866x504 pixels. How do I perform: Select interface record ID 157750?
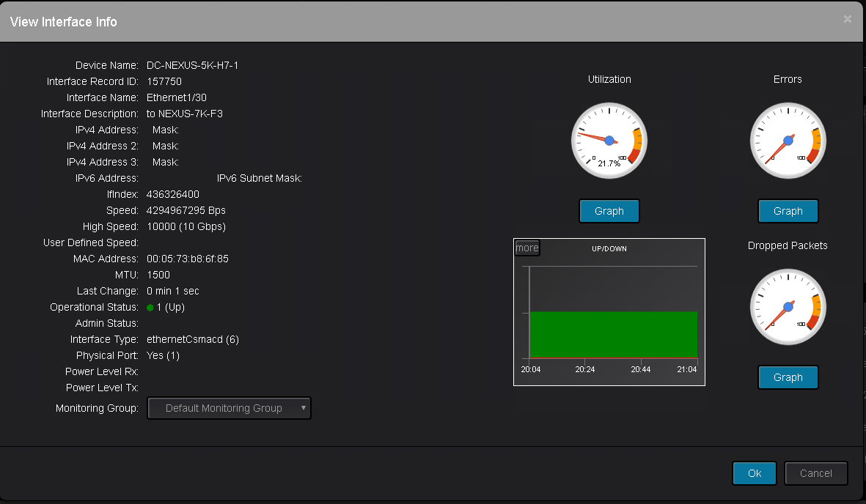click(164, 81)
